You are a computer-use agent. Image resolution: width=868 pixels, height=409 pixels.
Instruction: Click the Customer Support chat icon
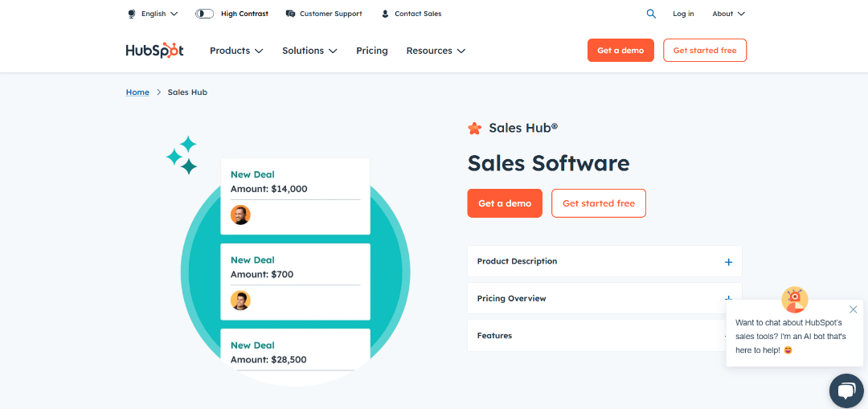[290, 14]
